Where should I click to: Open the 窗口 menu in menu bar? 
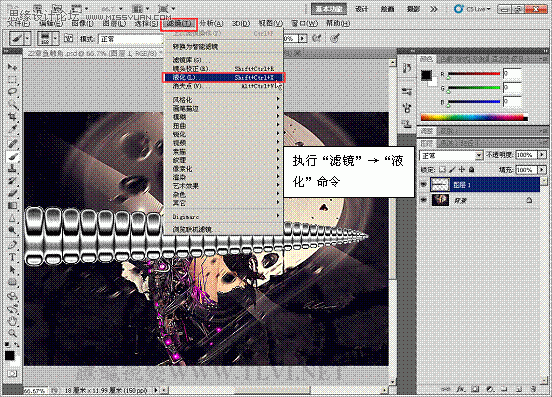pos(304,24)
